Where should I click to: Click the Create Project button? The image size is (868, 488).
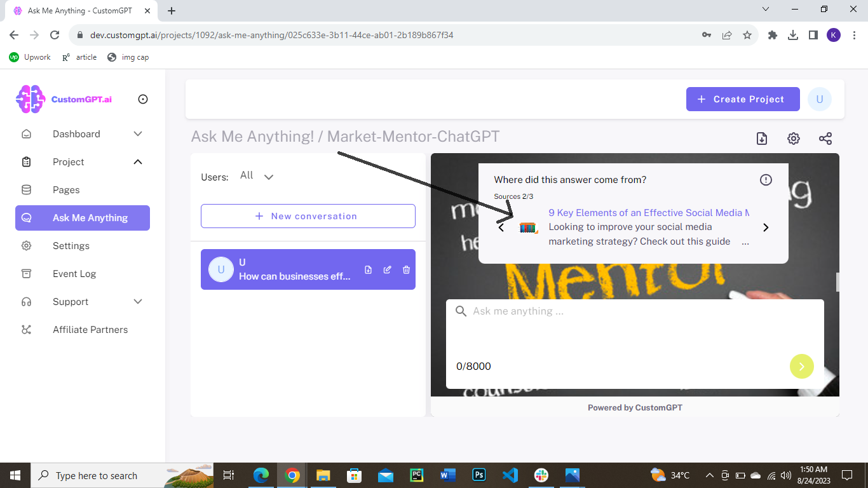742,99
